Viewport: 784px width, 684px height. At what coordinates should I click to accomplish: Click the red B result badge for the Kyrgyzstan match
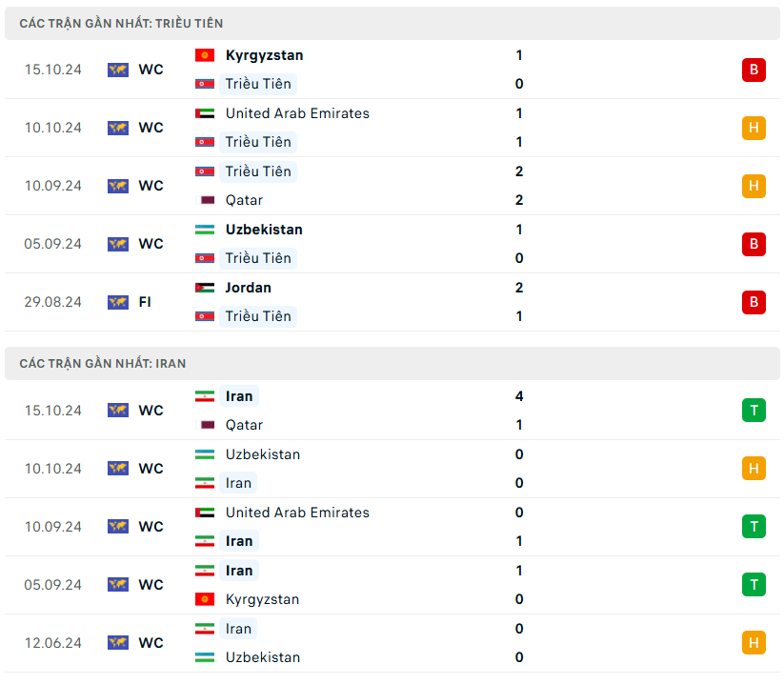pos(754,70)
